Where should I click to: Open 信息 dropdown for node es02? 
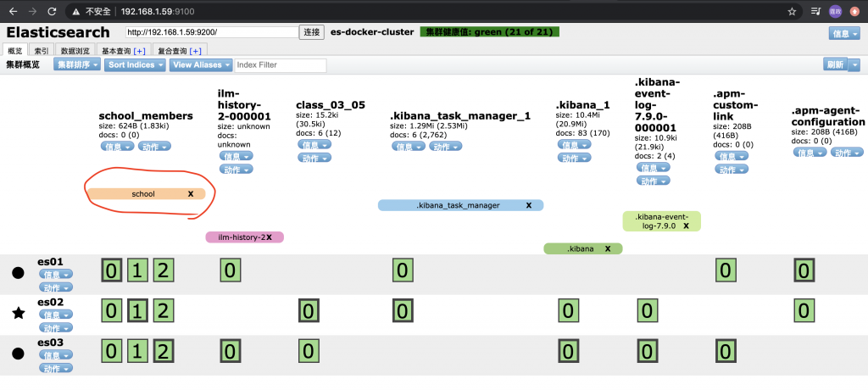click(x=56, y=315)
